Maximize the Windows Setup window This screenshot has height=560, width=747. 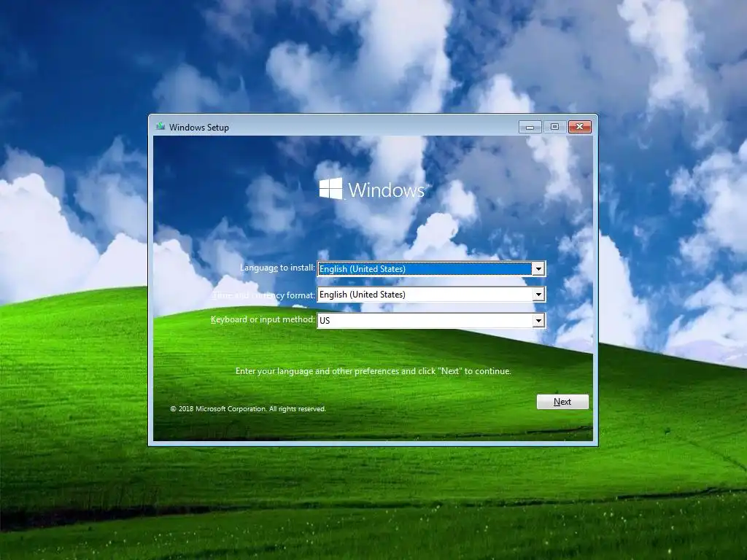pos(554,127)
